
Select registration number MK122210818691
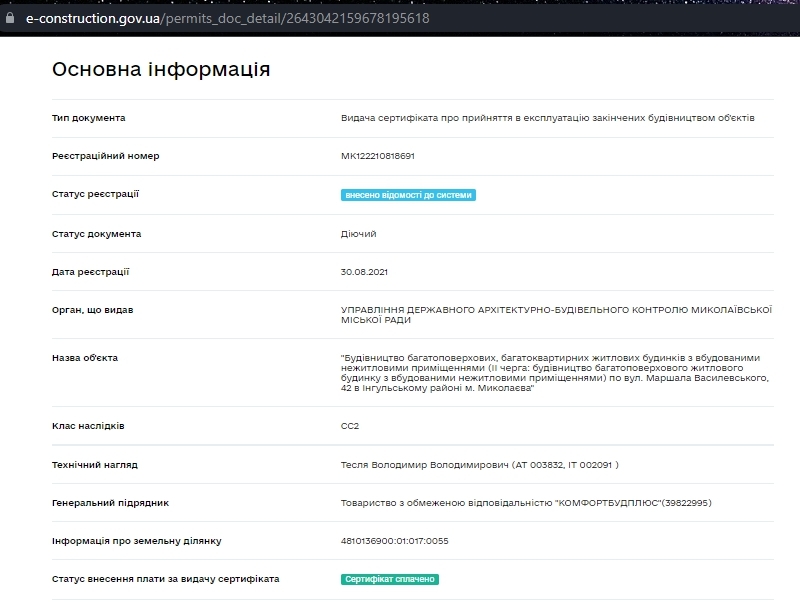coord(378,156)
